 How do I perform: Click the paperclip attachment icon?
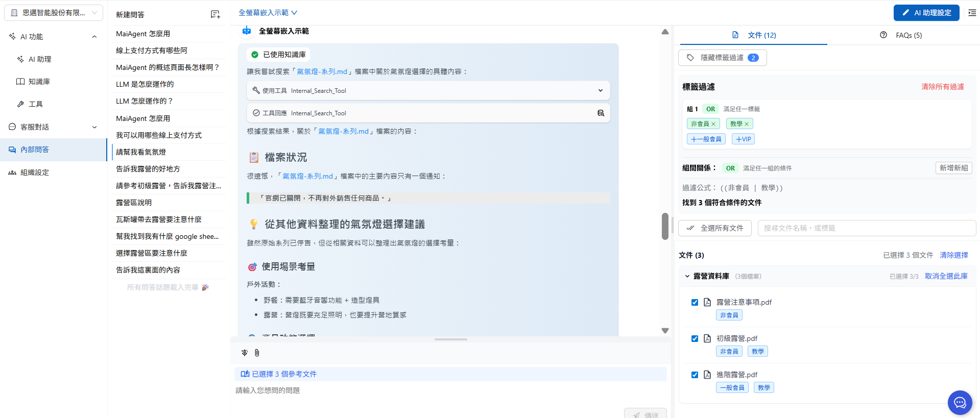257,353
